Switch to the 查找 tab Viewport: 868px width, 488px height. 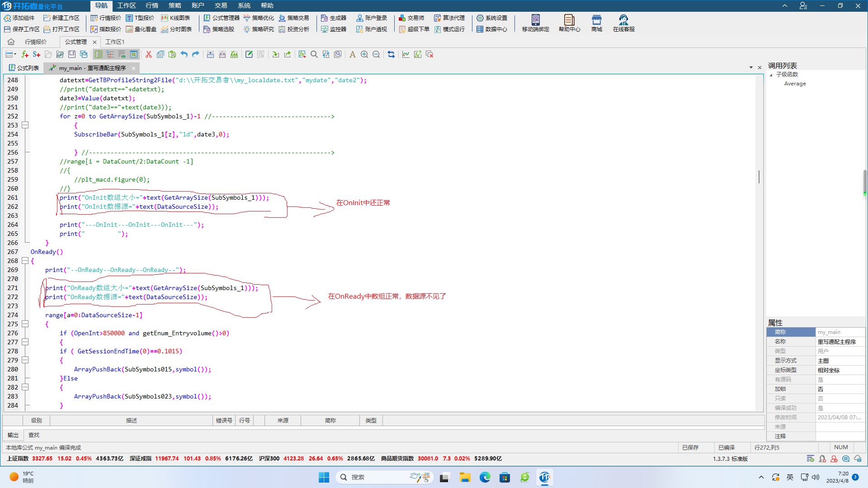pos(34,435)
